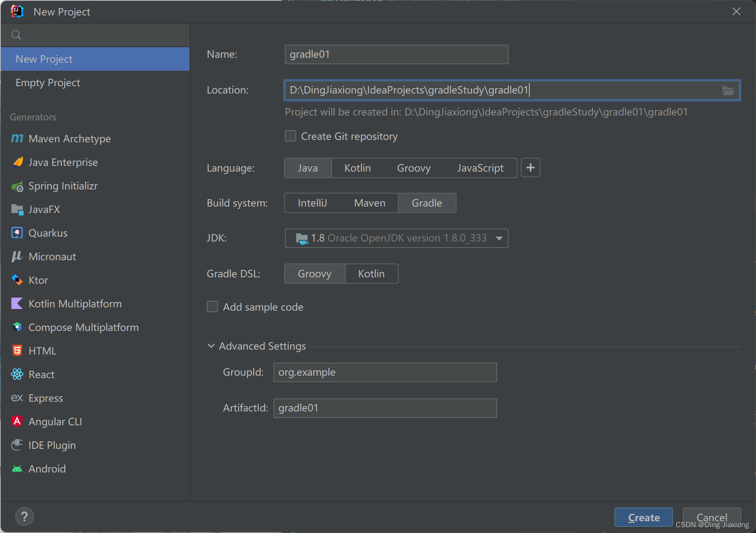Select Maven as the build system
Viewport: 756px width, 533px height.
click(369, 203)
